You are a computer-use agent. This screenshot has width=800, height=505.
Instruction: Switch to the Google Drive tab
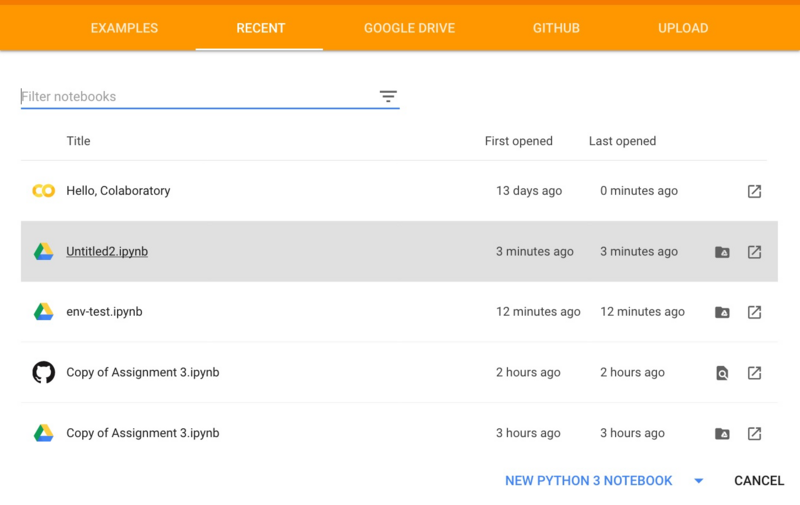[x=409, y=28]
